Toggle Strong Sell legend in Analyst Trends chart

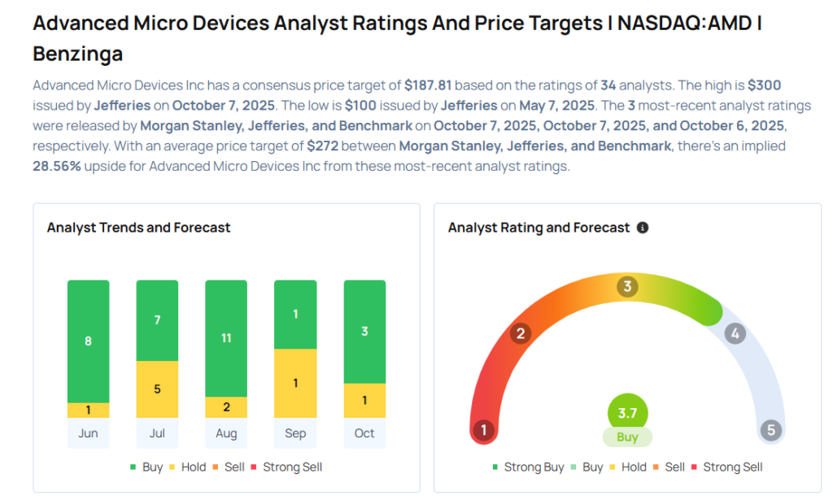pos(287,467)
